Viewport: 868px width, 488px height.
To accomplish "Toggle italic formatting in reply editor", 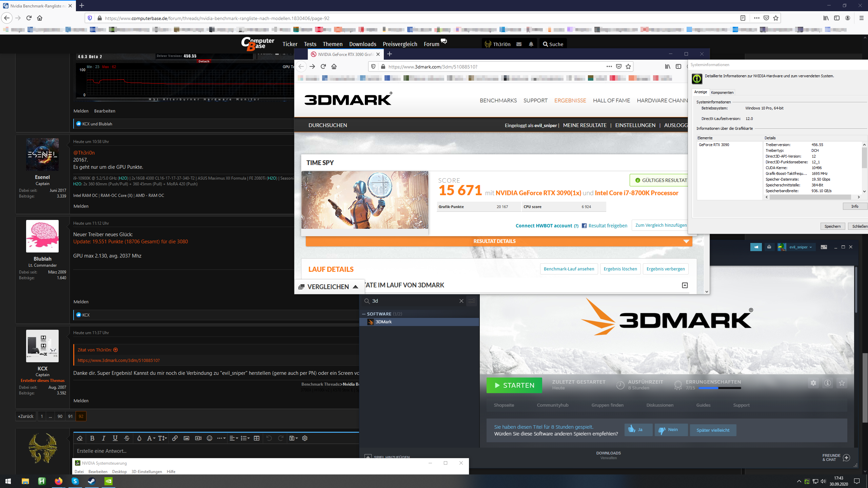I will pos(104,438).
